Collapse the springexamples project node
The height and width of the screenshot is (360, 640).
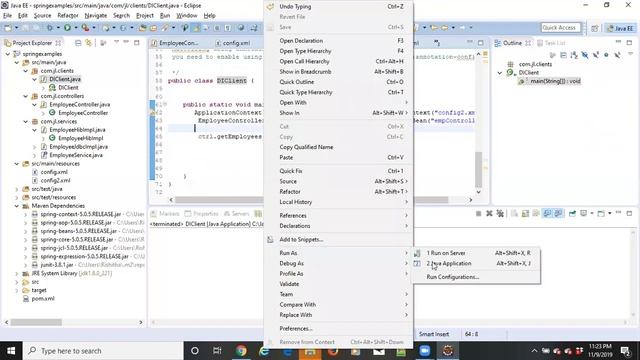pyautogui.click(x=8, y=54)
